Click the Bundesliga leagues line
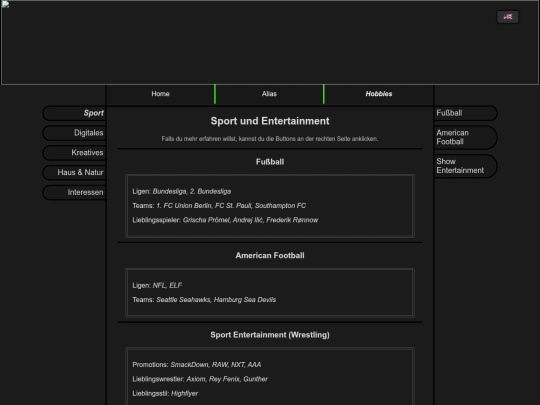 coord(182,191)
